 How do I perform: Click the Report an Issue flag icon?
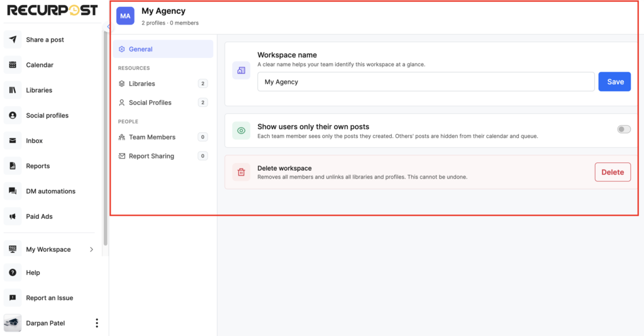(13, 298)
